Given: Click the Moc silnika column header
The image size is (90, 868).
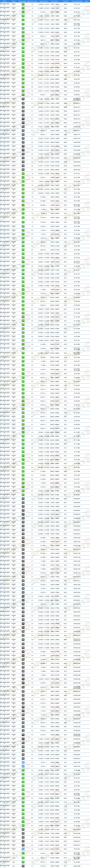Looking at the screenshot, I should [55, 1].
